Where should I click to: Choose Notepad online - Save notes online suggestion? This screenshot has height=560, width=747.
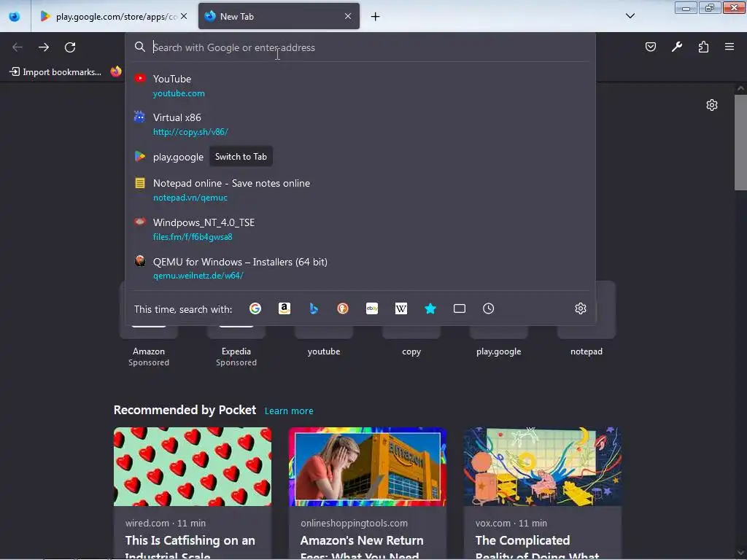(x=360, y=190)
